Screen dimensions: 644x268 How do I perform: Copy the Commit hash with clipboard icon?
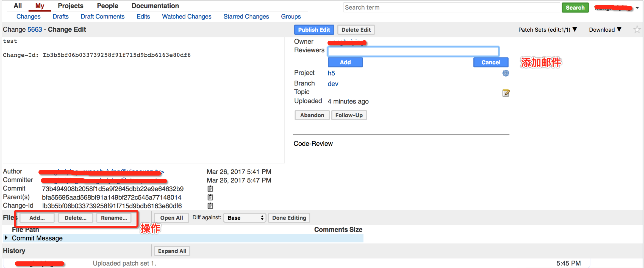(210, 189)
